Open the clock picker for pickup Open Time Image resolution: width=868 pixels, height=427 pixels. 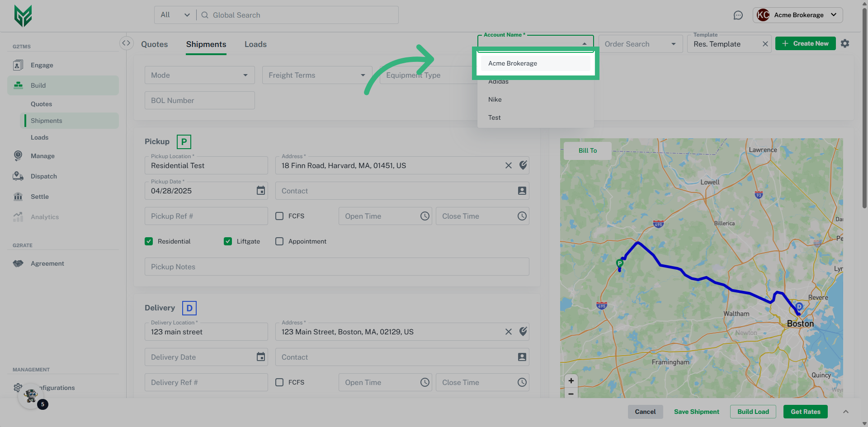(424, 216)
